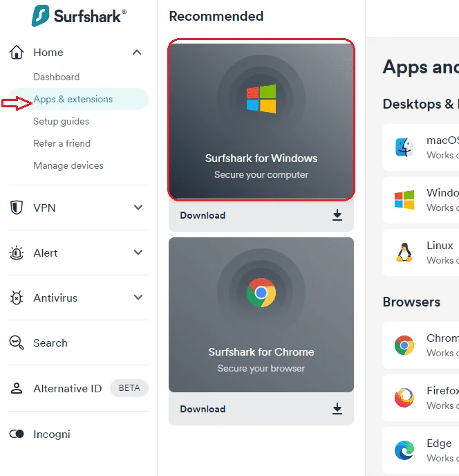Click 'Secure your computer' text
459x476 pixels.
tap(261, 174)
